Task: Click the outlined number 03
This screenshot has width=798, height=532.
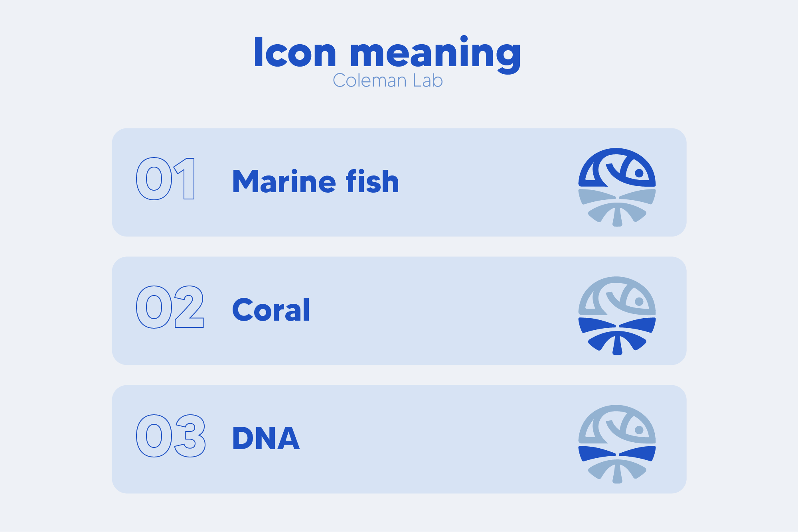Action: point(171,435)
